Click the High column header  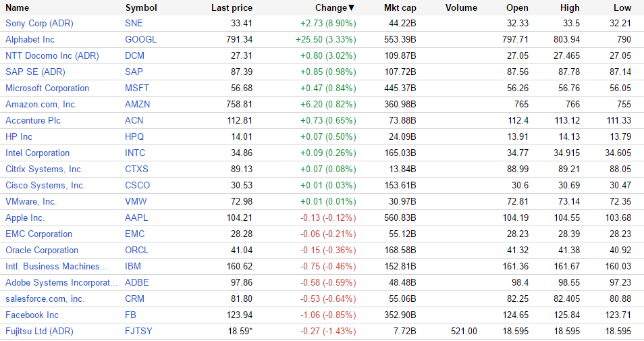[570, 8]
